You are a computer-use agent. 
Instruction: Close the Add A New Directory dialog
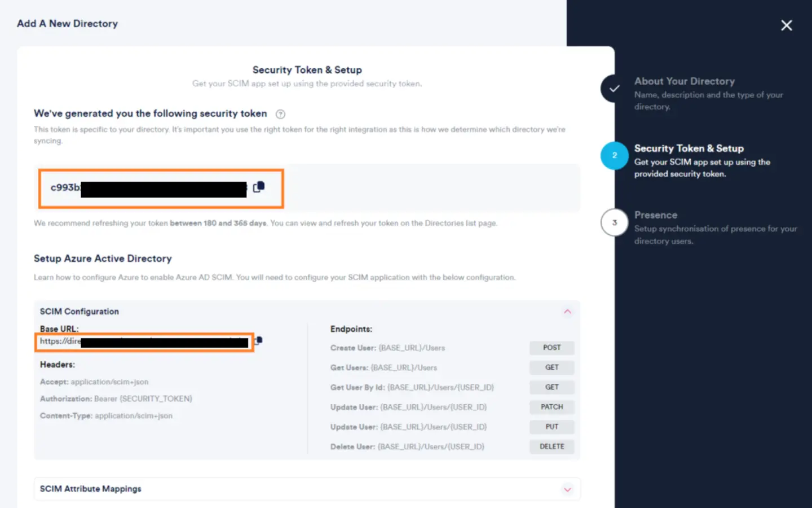[x=787, y=25]
